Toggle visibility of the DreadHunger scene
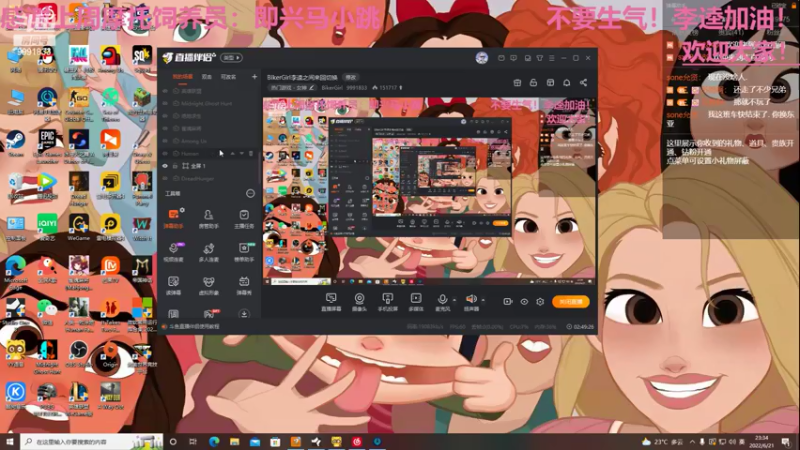Screen dimensions: 800x450 tap(165, 179)
